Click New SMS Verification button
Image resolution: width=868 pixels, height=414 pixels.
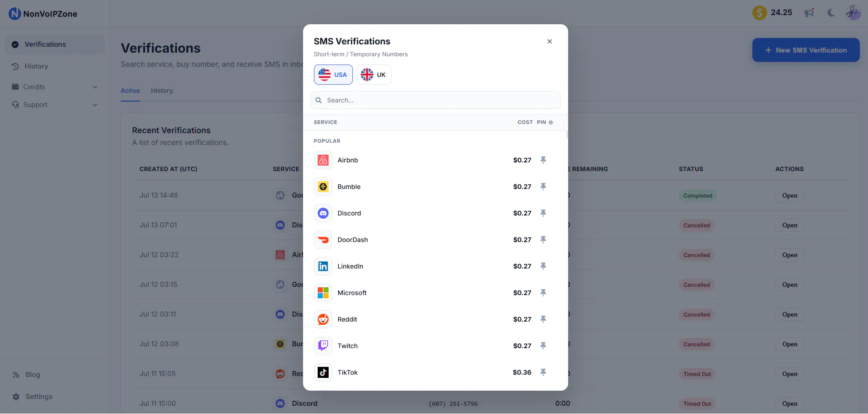[806, 50]
